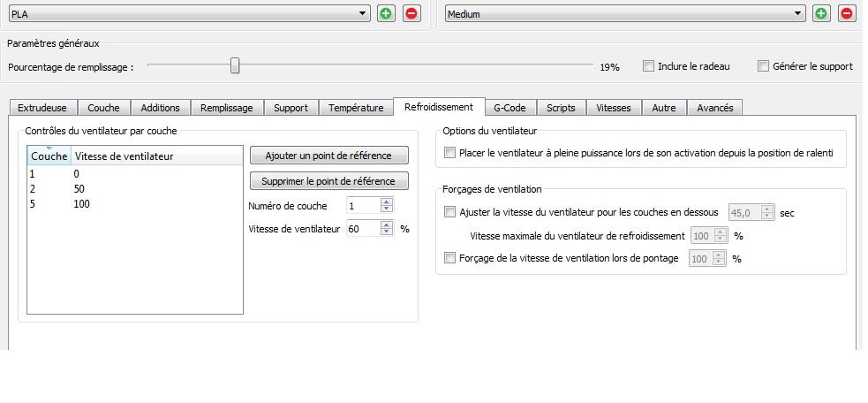Image resolution: width=868 pixels, height=403 pixels.
Task: Increase Vitesse maximale du ventilateur value
Action: tap(721, 232)
